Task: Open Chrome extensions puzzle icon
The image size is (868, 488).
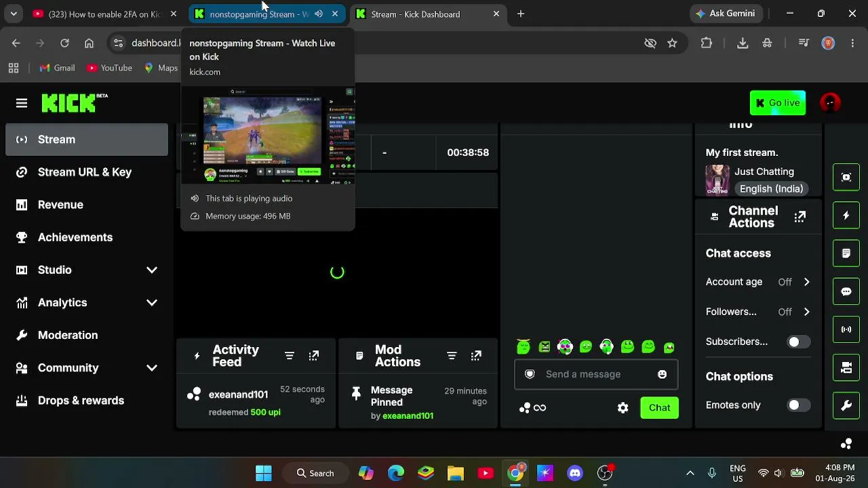Action: click(707, 43)
